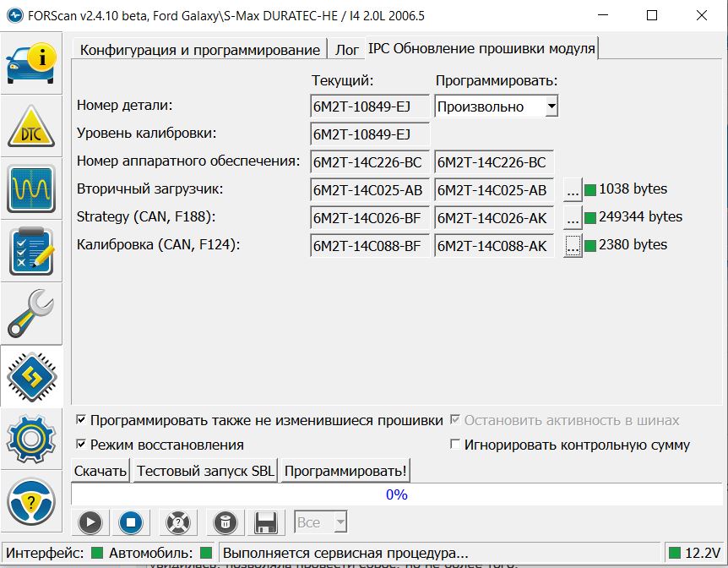This screenshot has width=728, height=568.
Task: Toggle 'Программировать также не изменившиеся прошивки' checkbox
Action: point(81,420)
